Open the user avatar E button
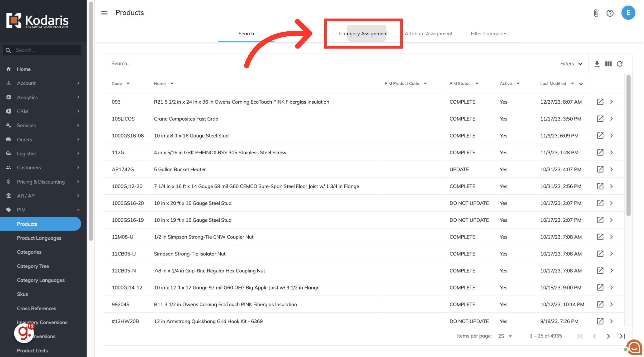 [x=628, y=13]
